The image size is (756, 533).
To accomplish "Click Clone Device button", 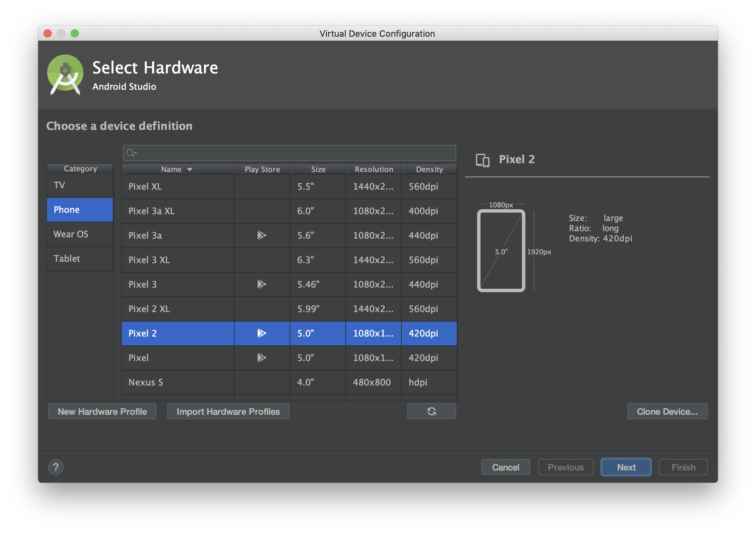I will (667, 411).
